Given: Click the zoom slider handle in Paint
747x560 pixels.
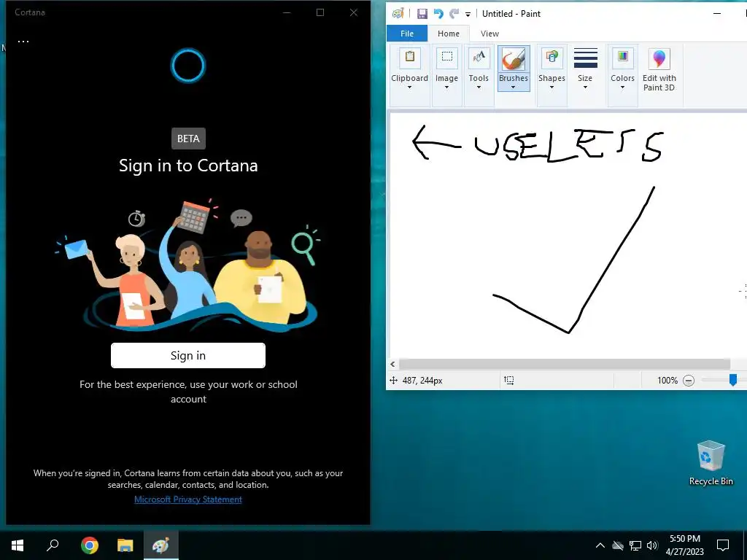Looking at the screenshot, I should click(733, 380).
